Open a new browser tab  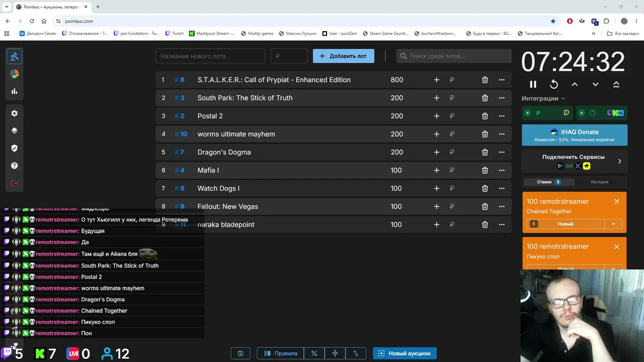(98, 7)
